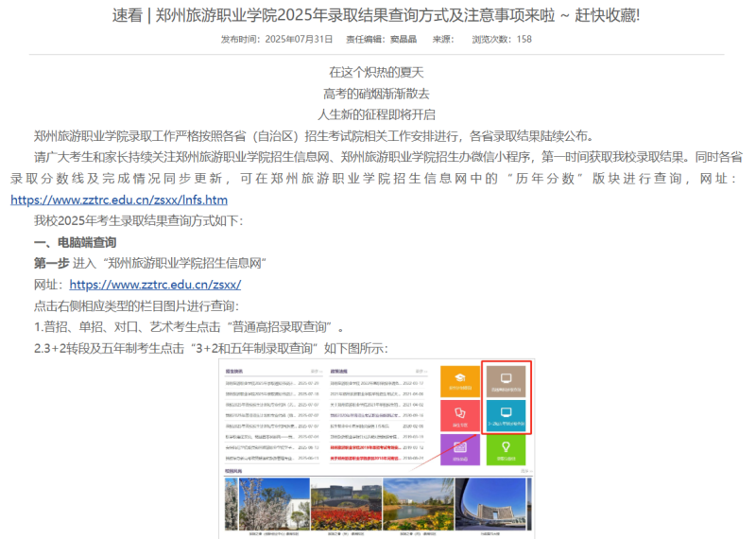Screen dimensions: 756x539
Task: Click the 第一步 step text
Action: coord(52,264)
